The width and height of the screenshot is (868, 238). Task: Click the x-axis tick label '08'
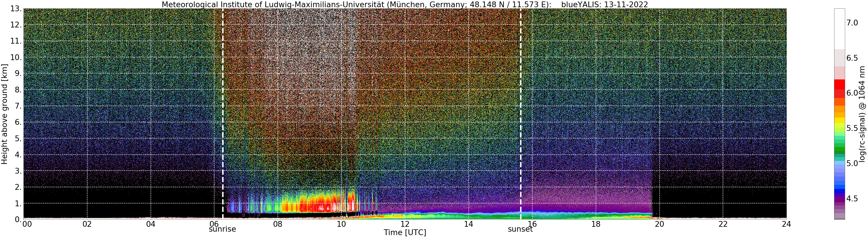(x=278, y=224)
